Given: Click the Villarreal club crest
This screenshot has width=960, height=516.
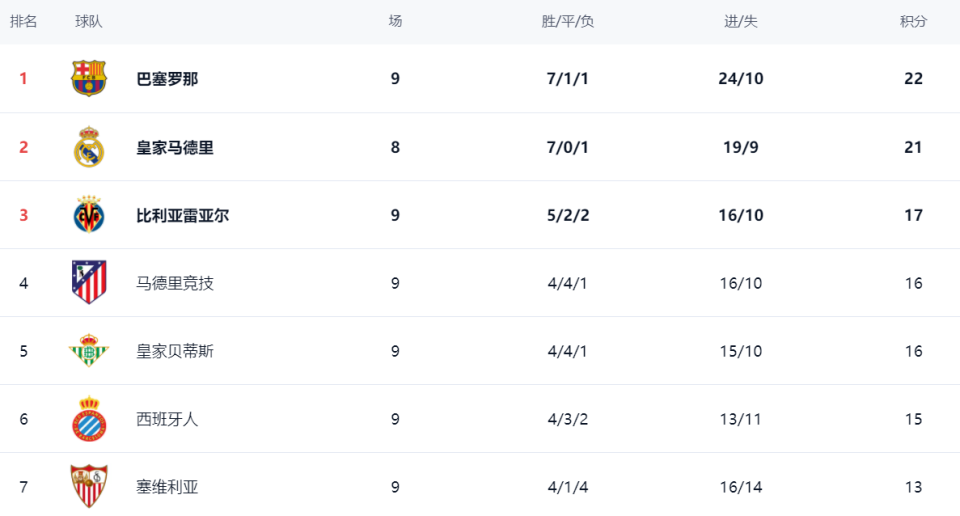Looking at the screenshot, I should (89, 215).
